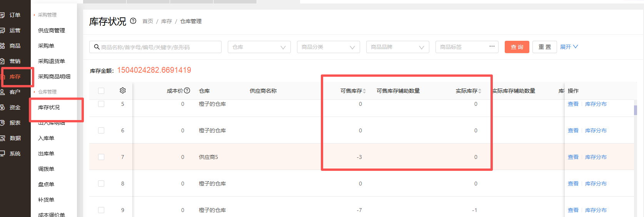This screenshot has height=217, width=644.
Task: Focus the product name search field
Action: (x=155, y=47)
